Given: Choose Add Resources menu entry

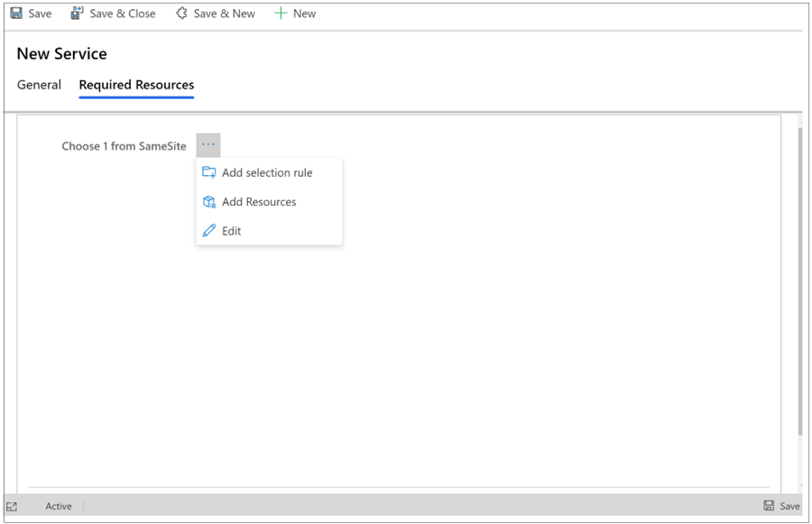Looking at the screenshot, I should pyautogui.click(x=269, y=202).
